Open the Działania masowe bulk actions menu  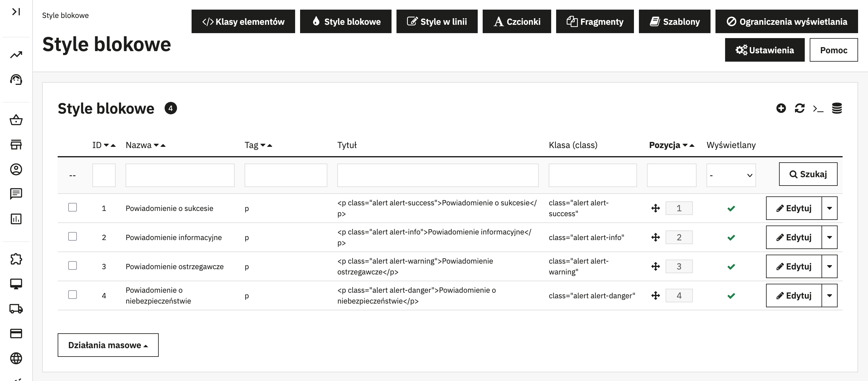click(x=108, y=345)
